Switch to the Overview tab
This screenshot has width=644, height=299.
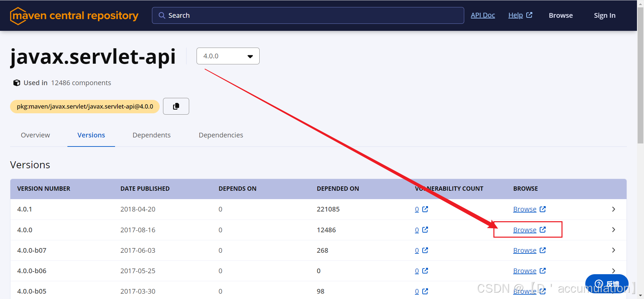coord(35,135)
